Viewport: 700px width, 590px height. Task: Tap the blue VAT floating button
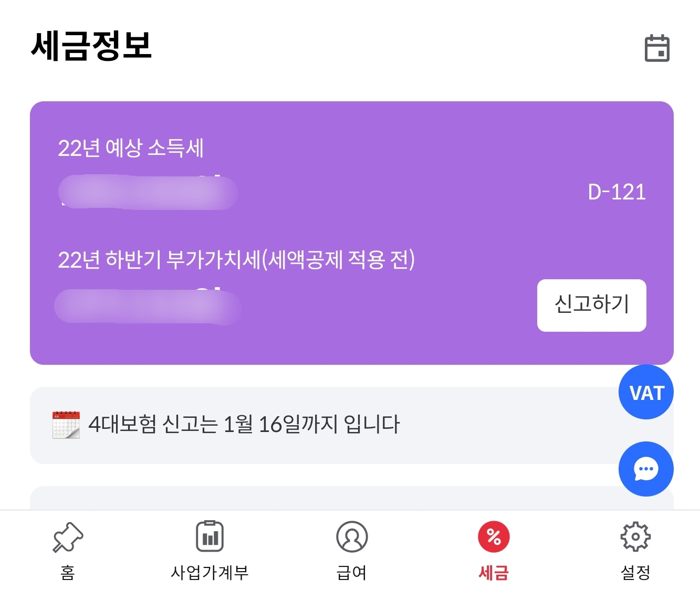point(646,392)
